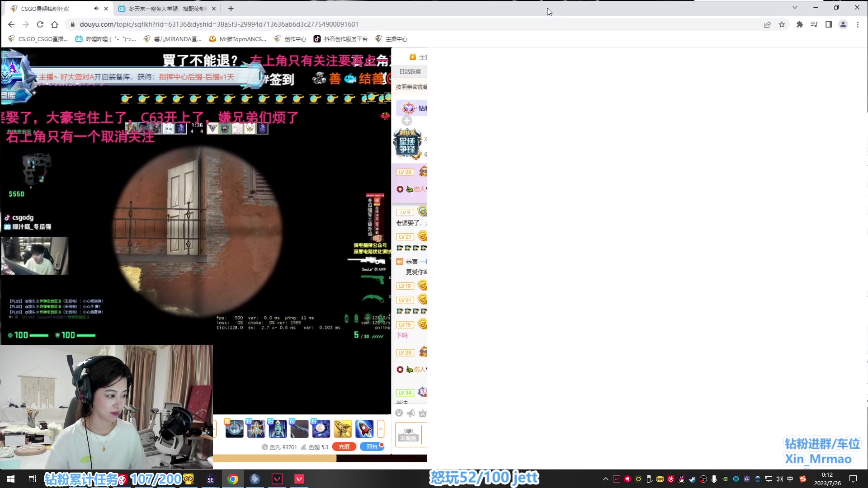Open the 抖音创作服务平台 bookmark
This screenshot has width=868, height=488.
coord(341,39)
